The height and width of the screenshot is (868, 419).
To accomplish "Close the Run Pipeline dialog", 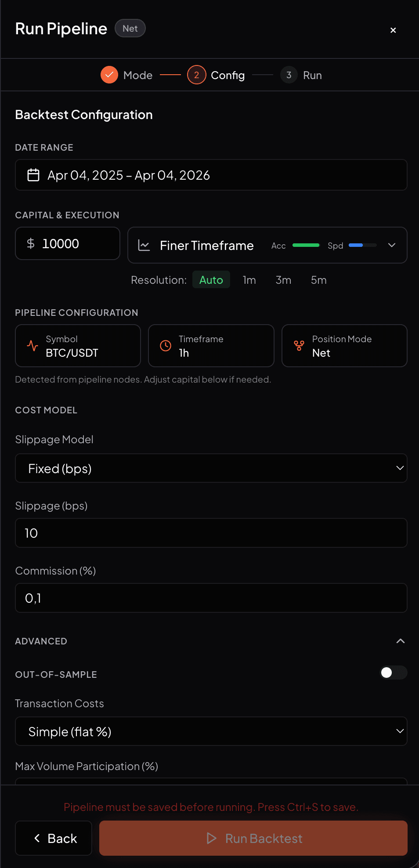I will click(x=393, y=30).
